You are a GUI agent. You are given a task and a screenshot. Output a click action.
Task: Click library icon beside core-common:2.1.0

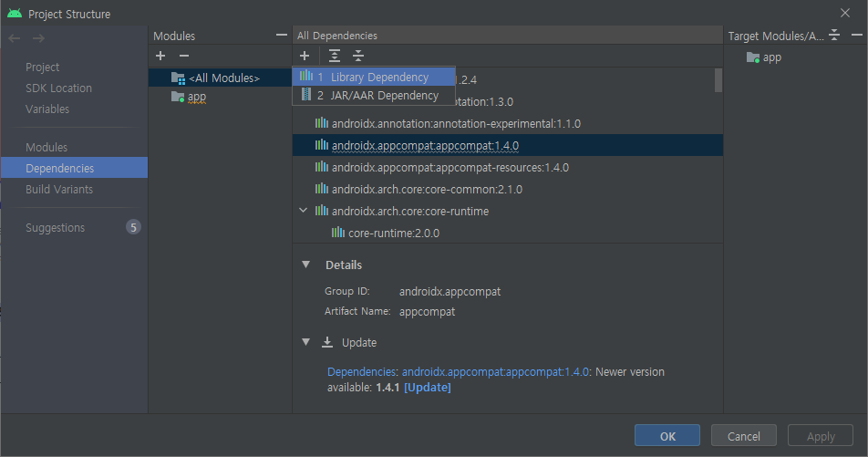point(322,189)
